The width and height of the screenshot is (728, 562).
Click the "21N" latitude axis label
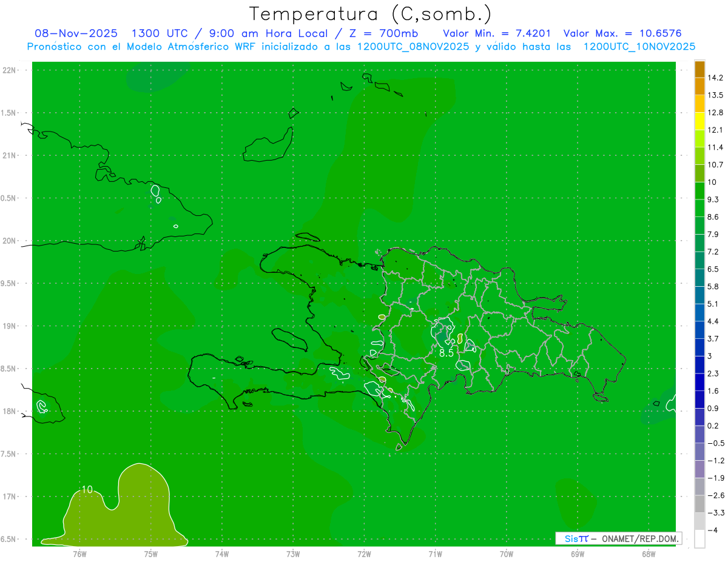tap(10, 155)
